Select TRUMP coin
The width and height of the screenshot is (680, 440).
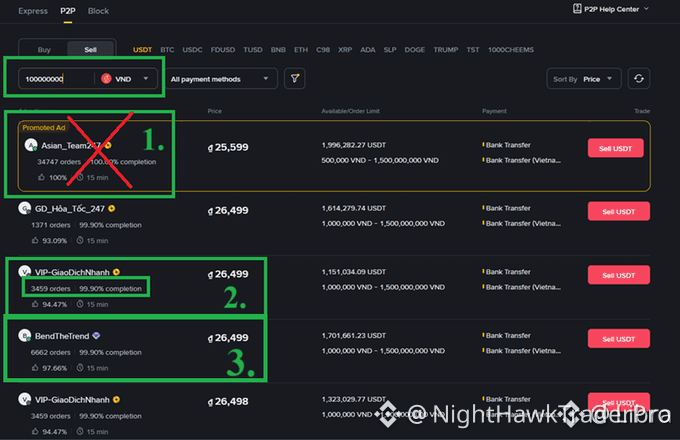(x=445, y=49)
